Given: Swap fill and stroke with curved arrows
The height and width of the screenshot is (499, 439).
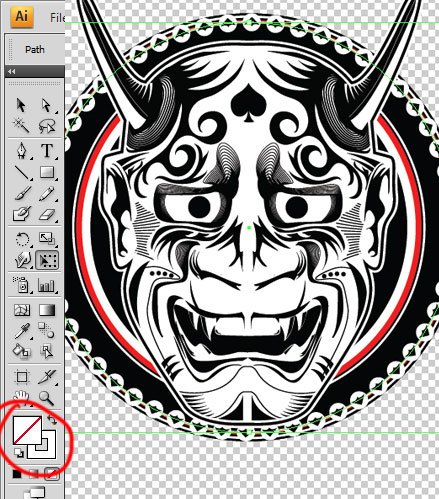Looking at the screenshot, I should (x=52, y=420).
